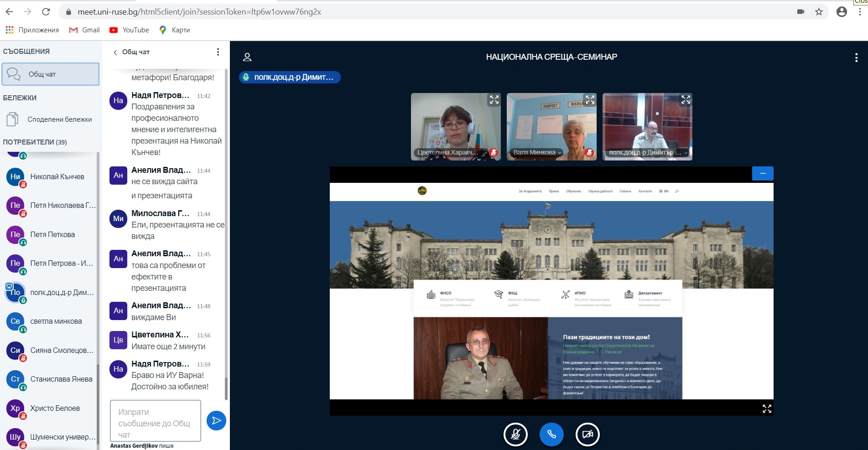
Task: Select user Николай Кънчев
Action: (50, 177)
